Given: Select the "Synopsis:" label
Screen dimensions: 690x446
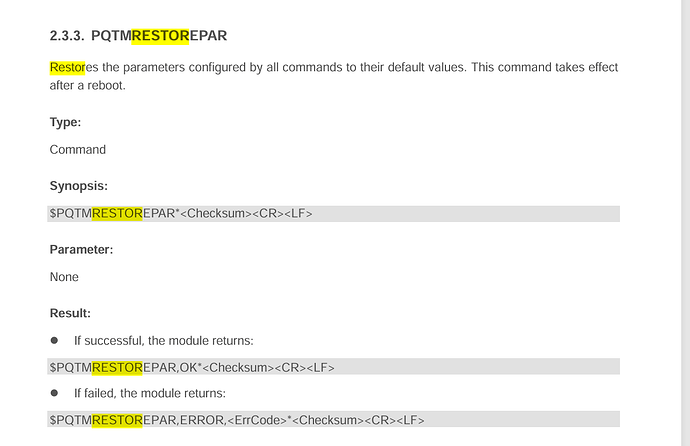Looking at the screenshot, I should click(78, 186).
